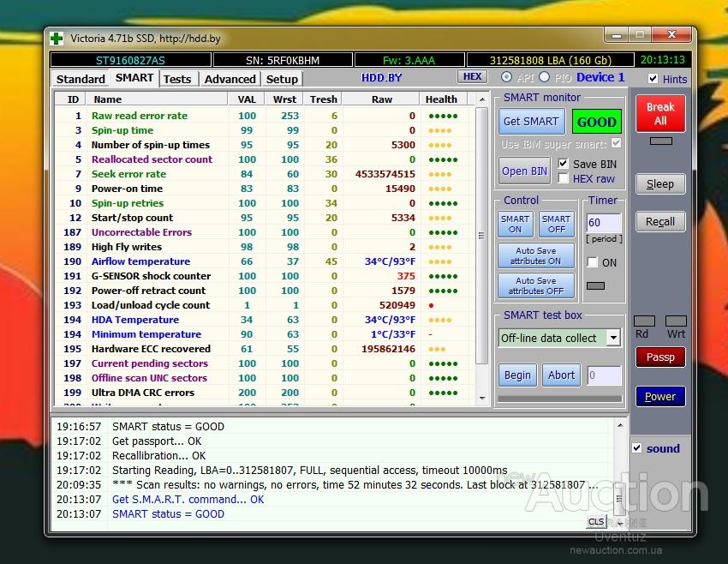Click the Abort test button
The image size is (728, 564).
(561, 375)
